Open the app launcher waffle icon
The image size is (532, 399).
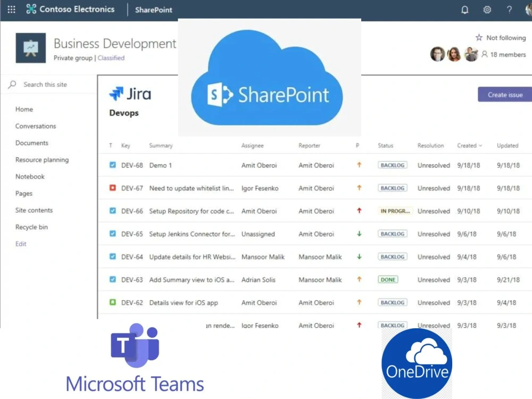point(11,10)
